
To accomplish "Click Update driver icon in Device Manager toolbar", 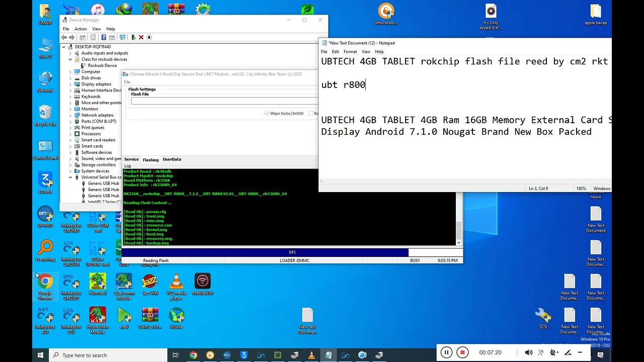I will click(x=133, y=37).
